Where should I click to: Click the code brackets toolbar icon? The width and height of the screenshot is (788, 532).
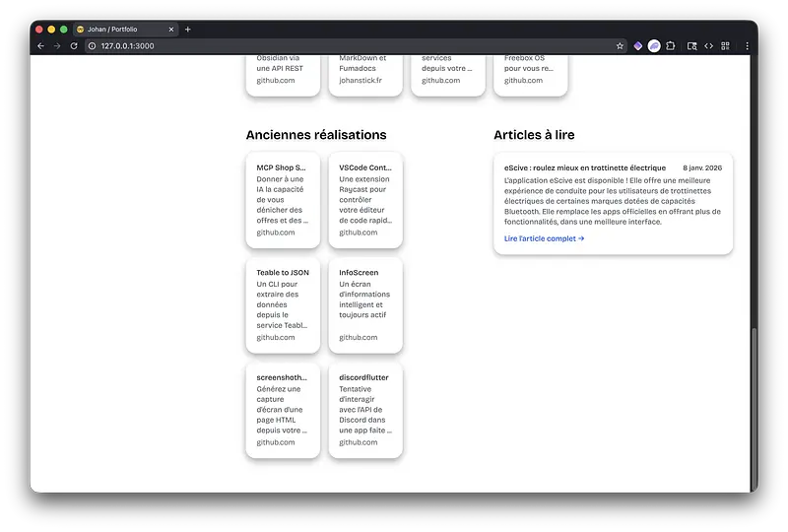708,45
